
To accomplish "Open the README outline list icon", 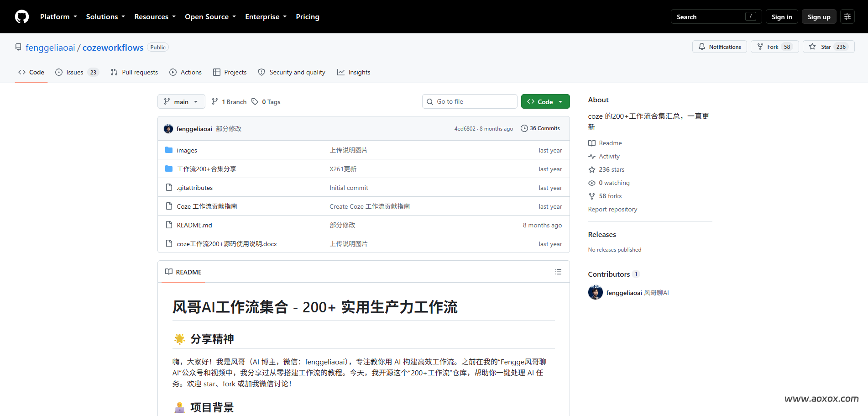I will [558, 272].
